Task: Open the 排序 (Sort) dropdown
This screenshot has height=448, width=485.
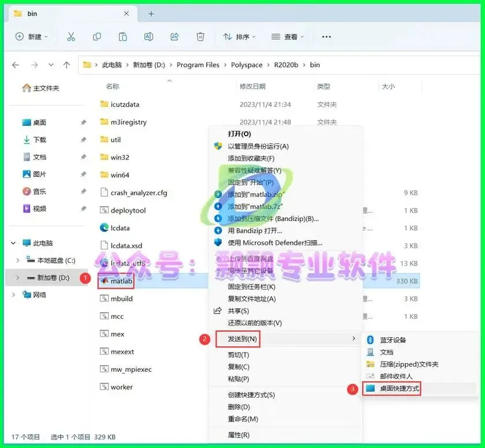Action: (240, 37)
